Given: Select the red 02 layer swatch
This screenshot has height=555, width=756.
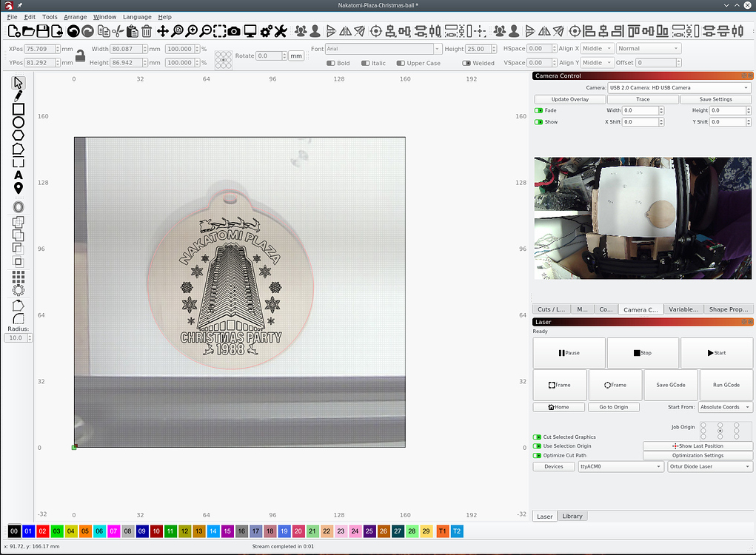Looking at the screenshot, I should (x=42, y=531).
